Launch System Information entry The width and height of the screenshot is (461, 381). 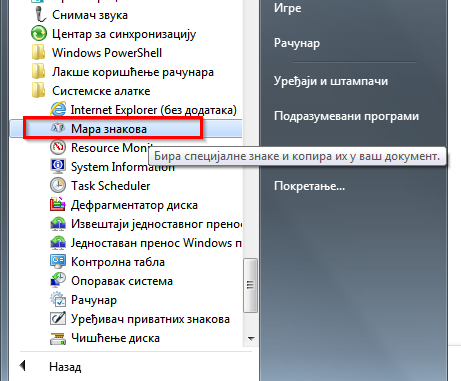coord(123,167)
